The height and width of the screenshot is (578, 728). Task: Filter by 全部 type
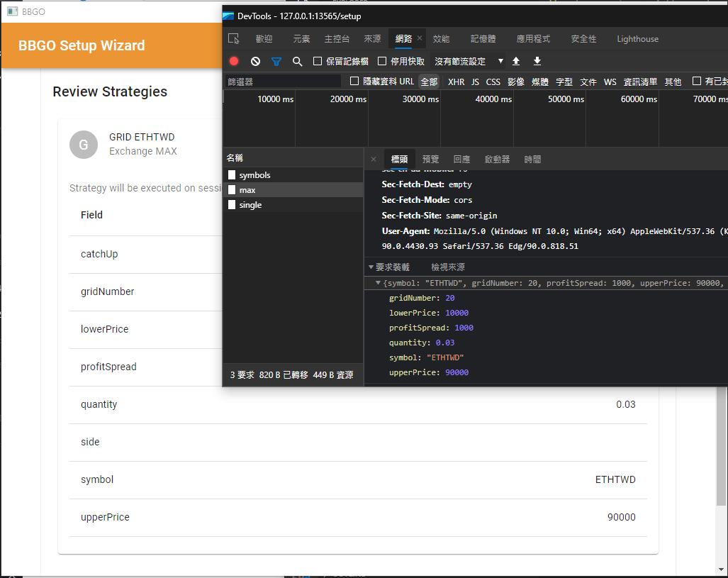click(429, 82)
